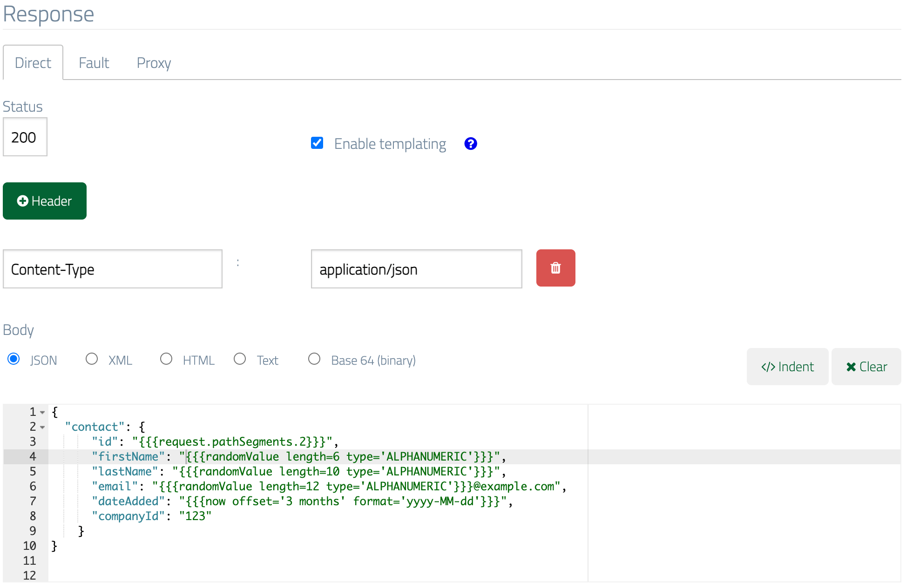Select the HTML body format
This screenshot has height=588, width=906.
(x=166, y=359)
